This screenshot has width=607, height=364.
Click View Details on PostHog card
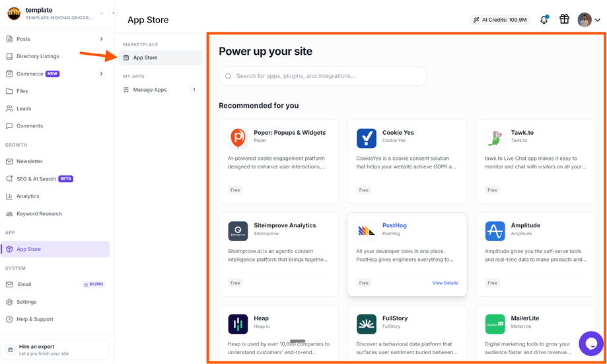tap(445, 283)
